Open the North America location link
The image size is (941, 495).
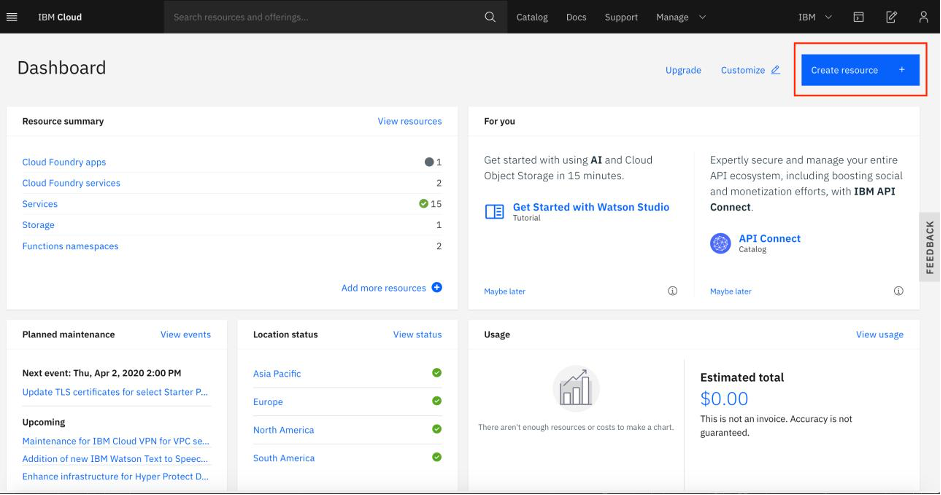pyautogui.click(x=283, y=430)
